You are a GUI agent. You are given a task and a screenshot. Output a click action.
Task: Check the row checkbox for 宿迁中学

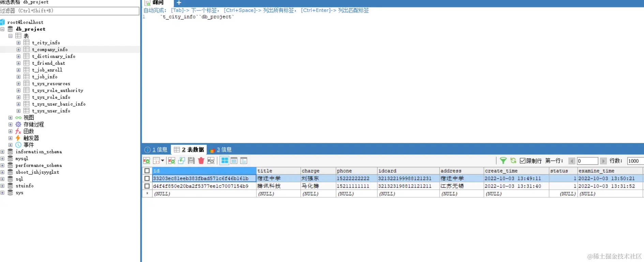coord(147,178)
